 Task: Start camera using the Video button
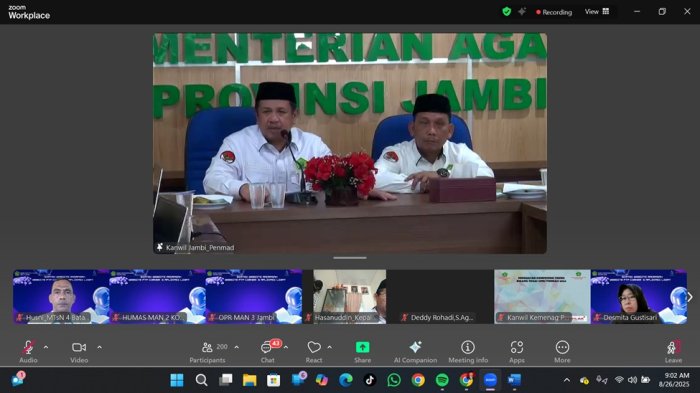click(x=79, y=351)
